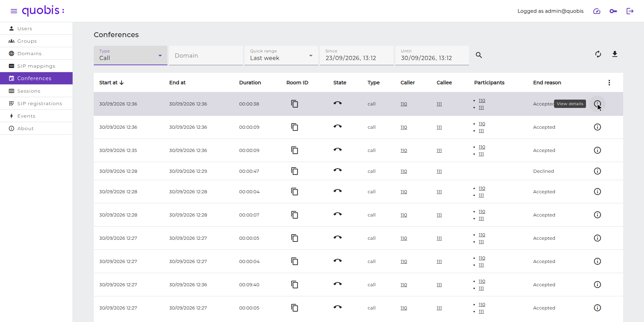Select Sessions in the sidebar
Screen dimensions: 644x322
click(36, 91)
